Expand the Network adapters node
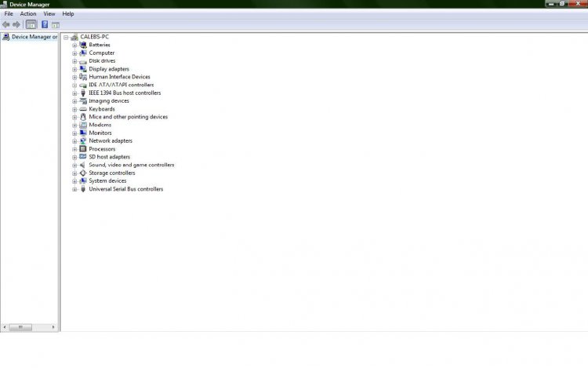The width and height of the screenshot is (588, 368). [74, 141]
